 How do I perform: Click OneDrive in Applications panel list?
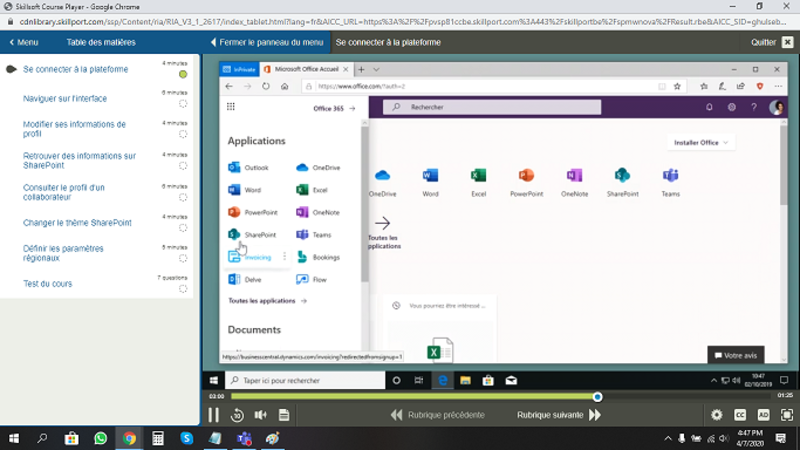tap(318, 167)
